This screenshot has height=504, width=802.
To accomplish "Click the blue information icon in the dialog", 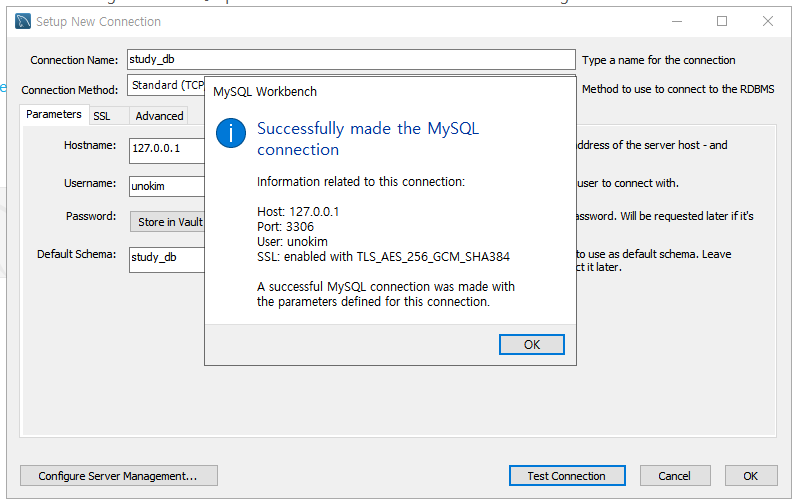I will pos(231,133).
